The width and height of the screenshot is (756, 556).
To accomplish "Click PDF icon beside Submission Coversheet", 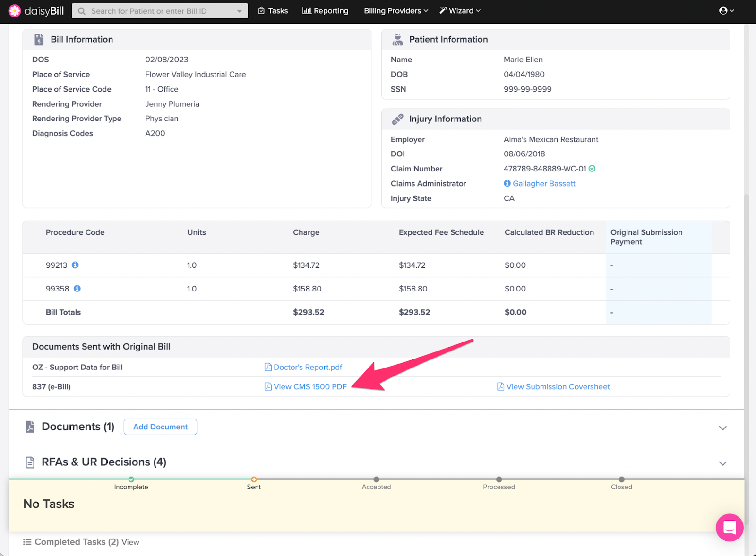I will point(500,386).
